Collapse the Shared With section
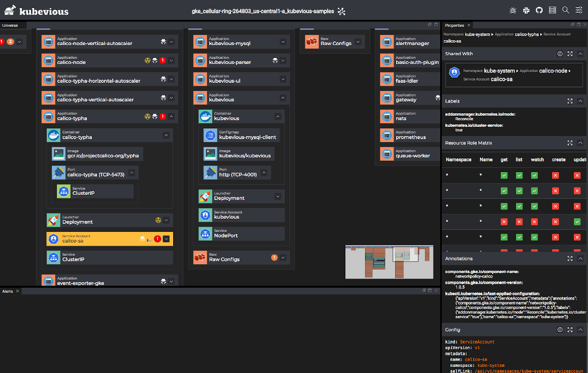Screen dimensions: 588x373 click(x=580, y=54)
